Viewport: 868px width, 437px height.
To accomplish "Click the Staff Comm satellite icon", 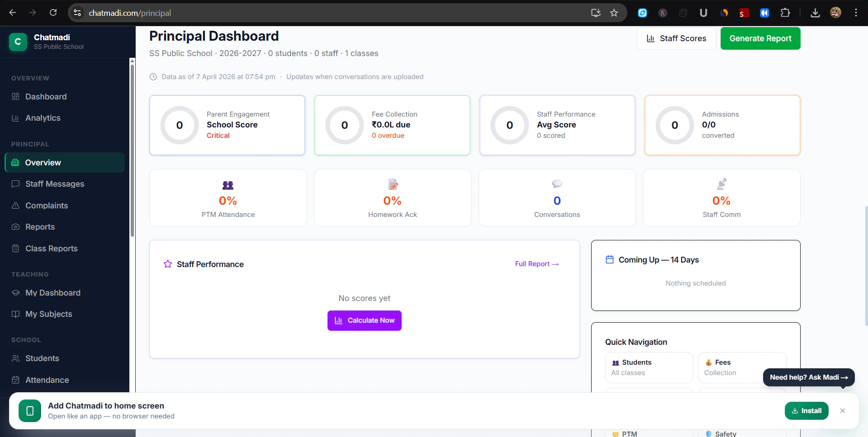I will coord(721,184).
